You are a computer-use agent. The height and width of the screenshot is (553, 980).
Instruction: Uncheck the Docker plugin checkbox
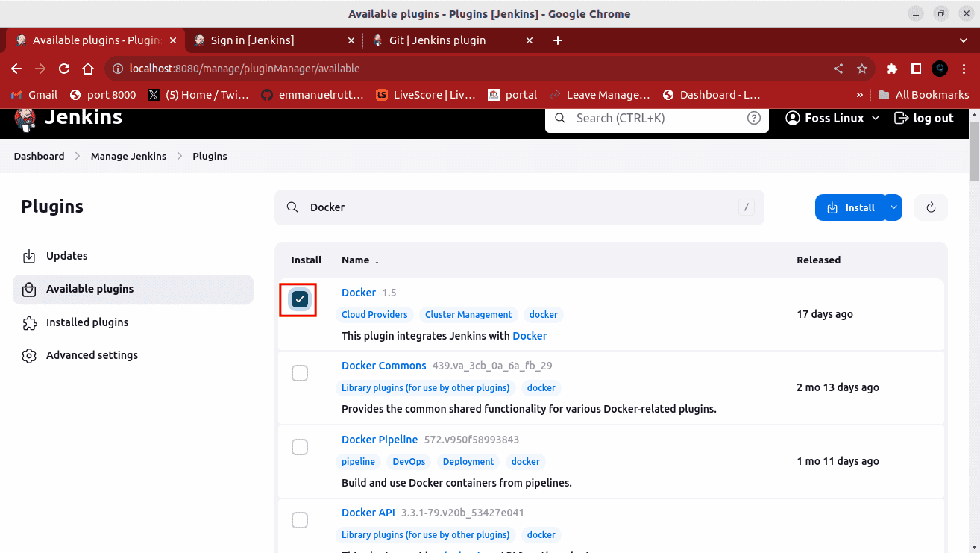point(299,299)
